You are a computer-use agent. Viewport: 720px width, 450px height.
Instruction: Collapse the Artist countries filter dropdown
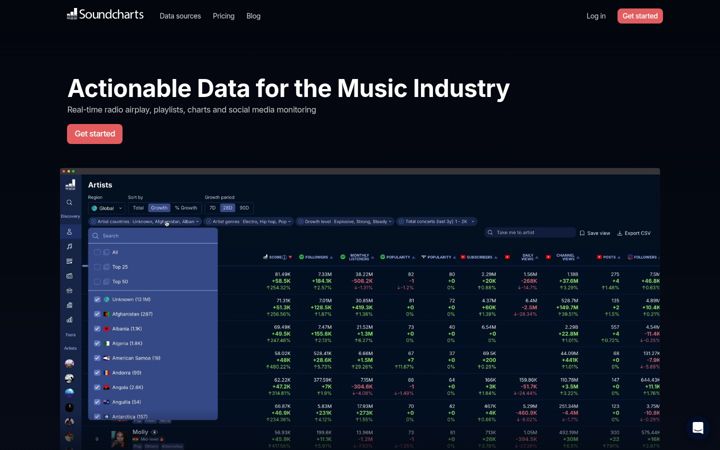pos(145,222)
